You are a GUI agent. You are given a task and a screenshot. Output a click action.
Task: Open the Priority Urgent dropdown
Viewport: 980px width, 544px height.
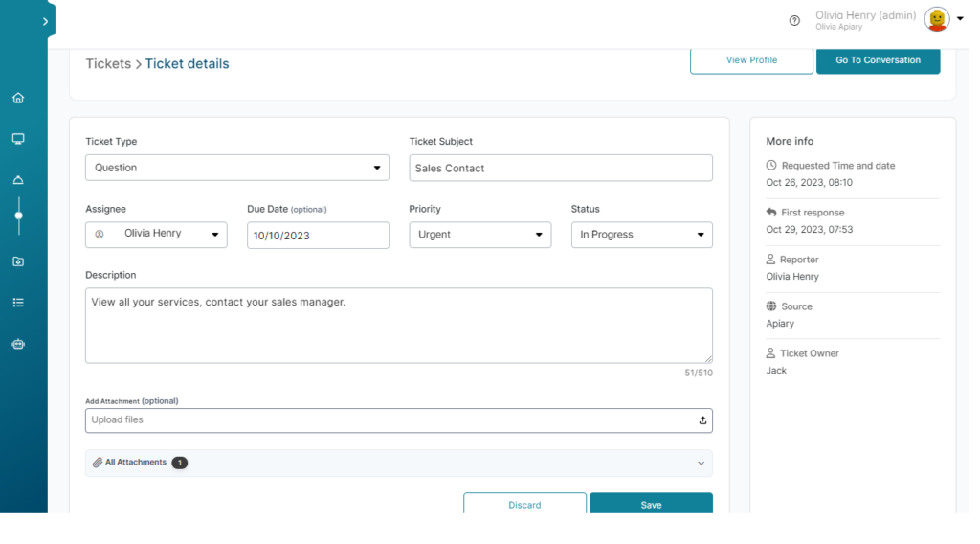480,235
